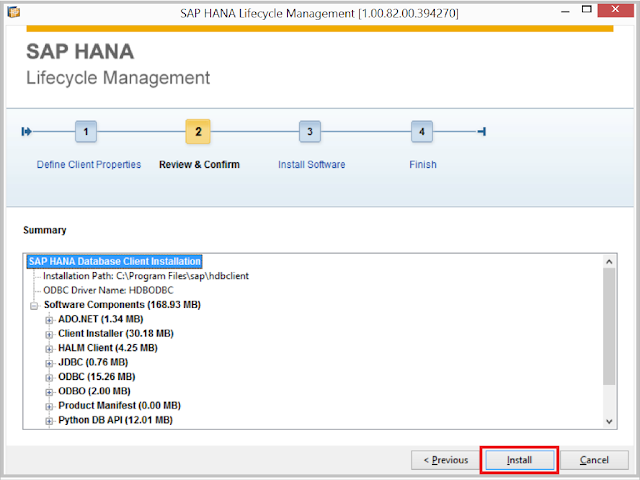Open the Install Software step label

[x=311, y=164]
